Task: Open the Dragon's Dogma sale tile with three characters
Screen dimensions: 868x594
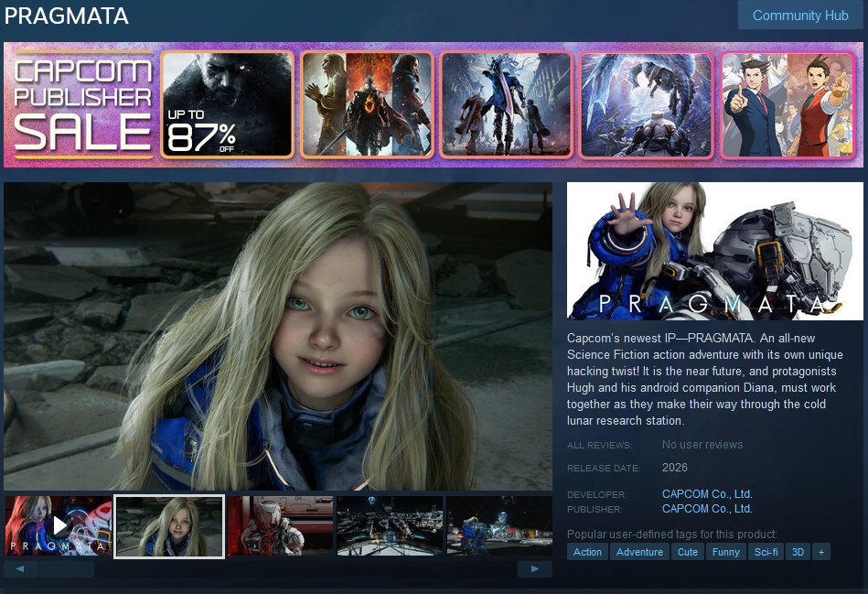Action: coord(367,104)
